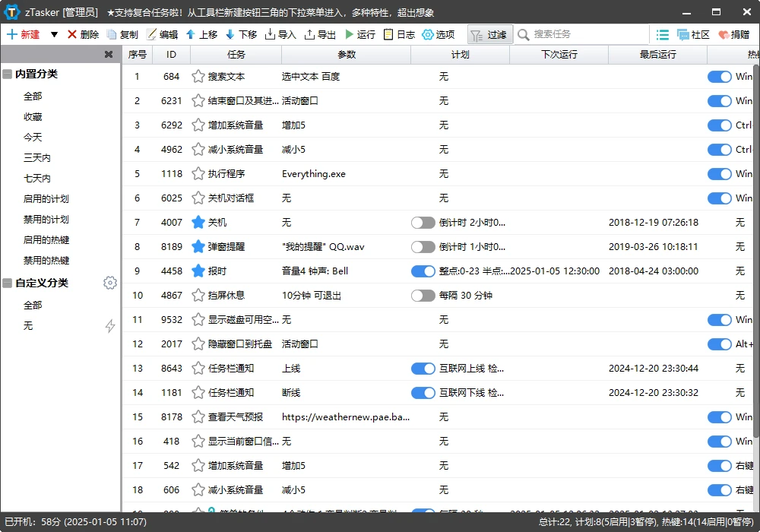Viewport: 760px width, 532px height.
Task: Click the list view mode icon
Action: (x=662, y=34)
